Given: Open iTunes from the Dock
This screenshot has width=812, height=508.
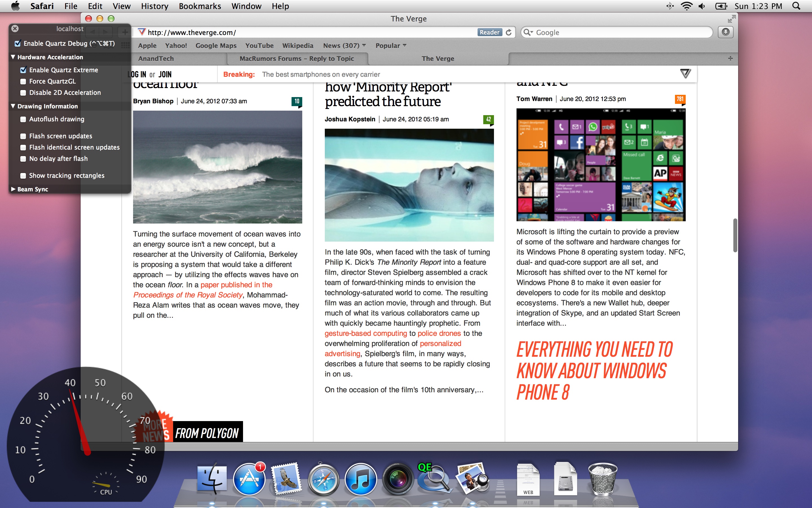Looking at the screenshot, I should click(361, 479).
